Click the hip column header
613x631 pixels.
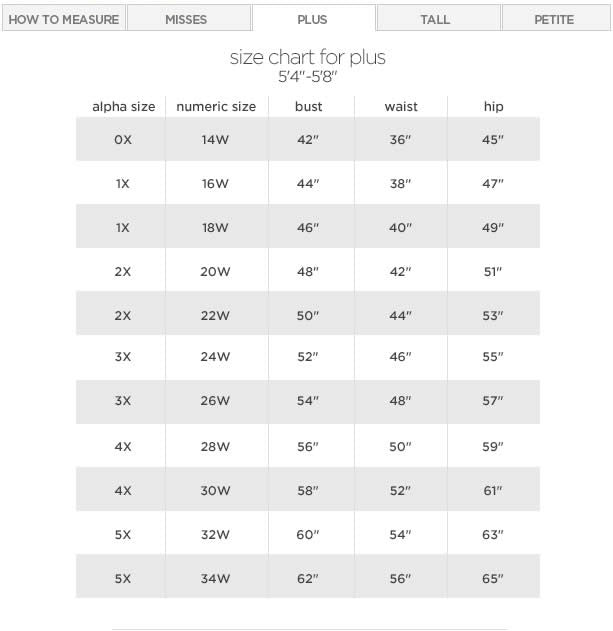pos(493,106)
